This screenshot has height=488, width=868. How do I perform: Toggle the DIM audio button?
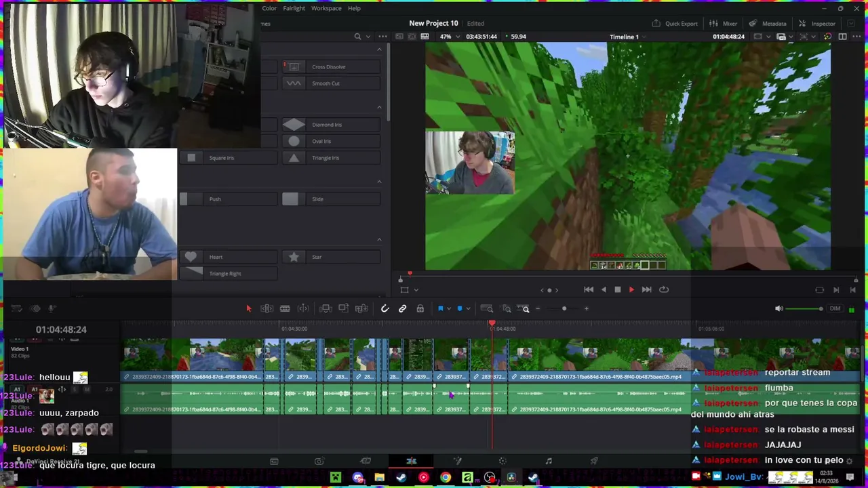tap(835, 309)
